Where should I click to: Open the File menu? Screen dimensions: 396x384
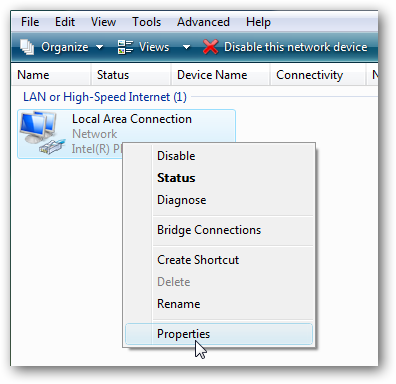pos(30,22)
